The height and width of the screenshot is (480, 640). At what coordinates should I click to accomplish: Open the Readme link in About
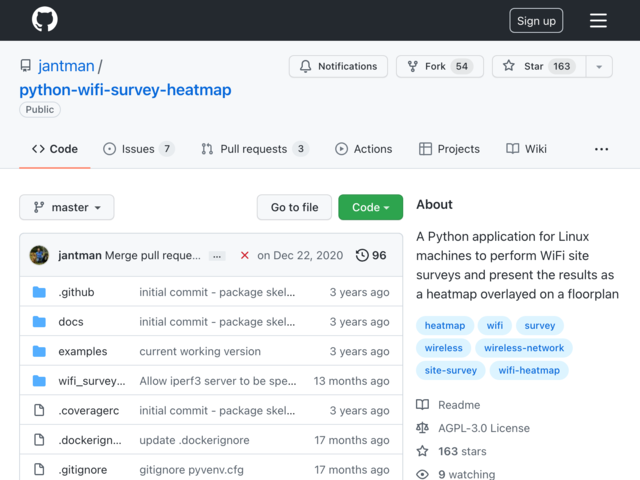tap(459, 405)
